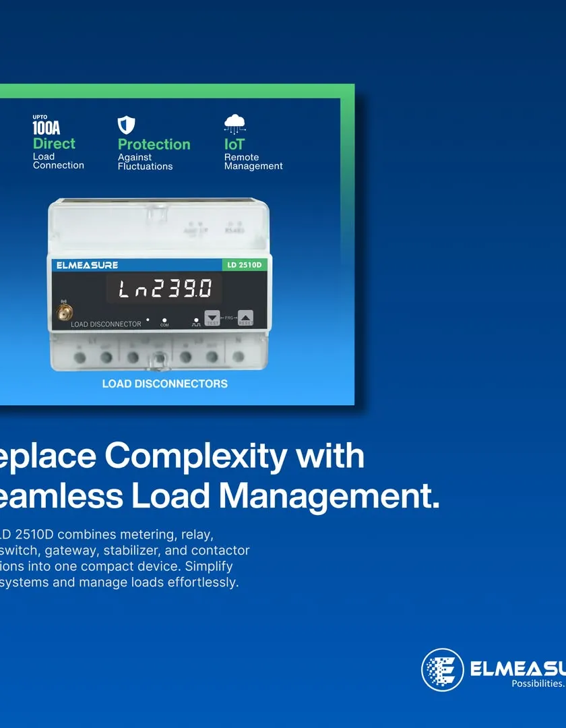Click the pulse indicator LED on the device
Image resolution: width=566 pixels, height=728 pixels.
click(x=196, y=320)
